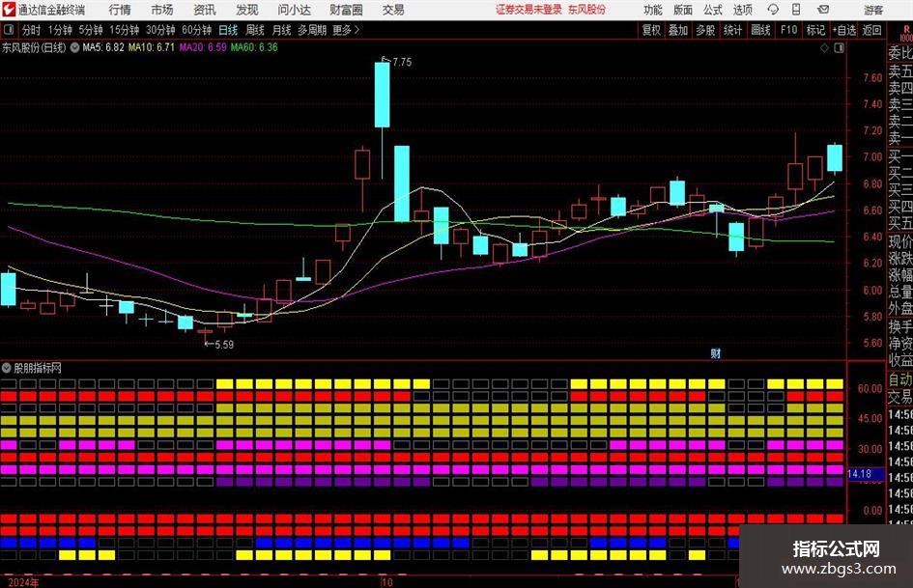Switch to 60分钟 period tab
Image resolution: width=913 pixels, height=588 pixels.
point(196,30)
